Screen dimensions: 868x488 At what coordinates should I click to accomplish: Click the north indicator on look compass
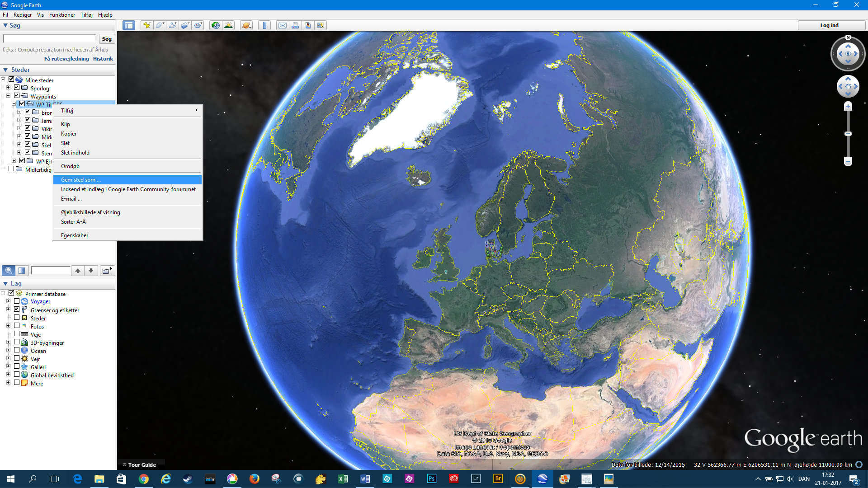tap(848, 38)
